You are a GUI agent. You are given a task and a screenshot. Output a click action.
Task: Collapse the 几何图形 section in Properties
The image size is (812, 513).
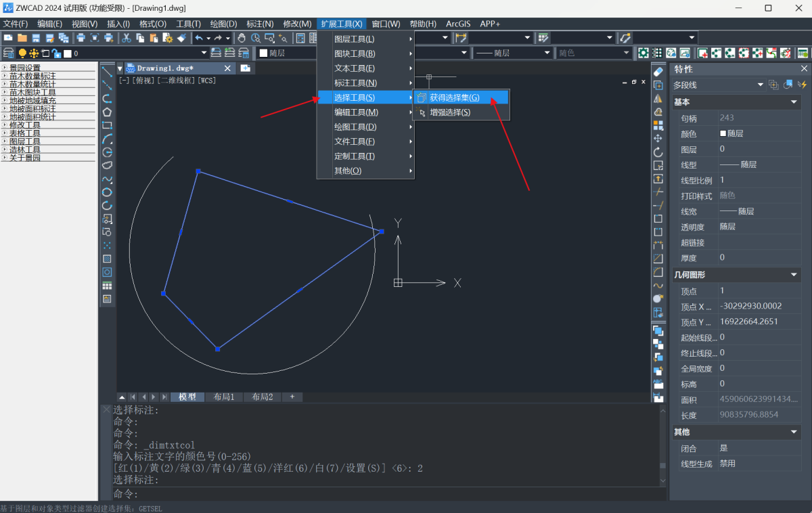pyautogui.click(x=794, y=275)
